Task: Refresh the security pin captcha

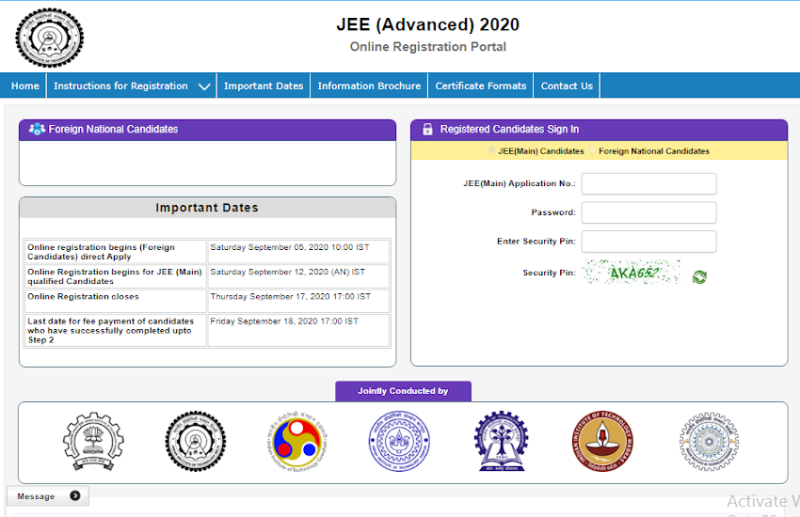Action: pyautogui.click(x=699, y=276)
